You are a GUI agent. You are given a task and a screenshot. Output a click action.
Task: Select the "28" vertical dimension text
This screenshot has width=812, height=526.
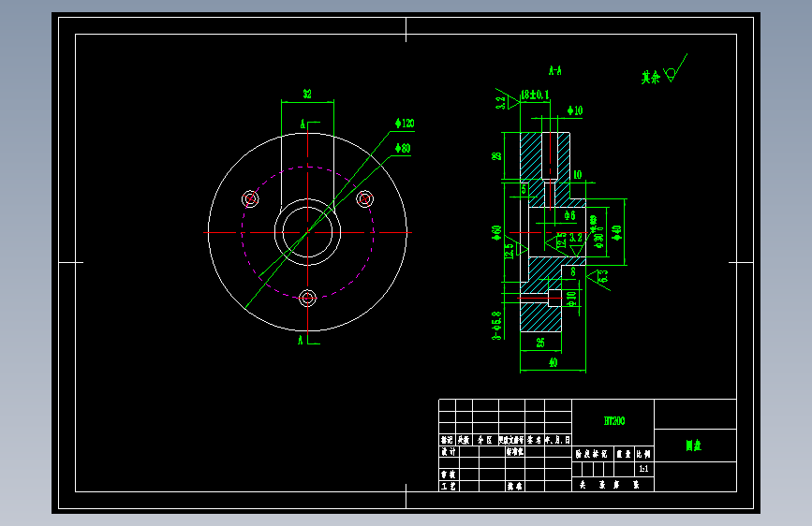click(496, 155)
